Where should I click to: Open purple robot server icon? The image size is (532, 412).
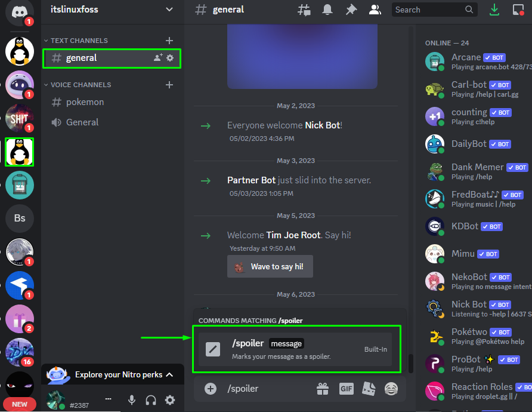tap(20, 85)
